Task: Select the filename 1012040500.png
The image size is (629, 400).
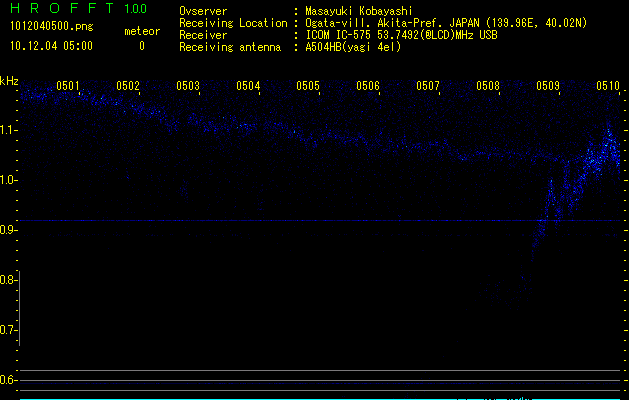Action: pyautogui.click(x=52, y=26)
